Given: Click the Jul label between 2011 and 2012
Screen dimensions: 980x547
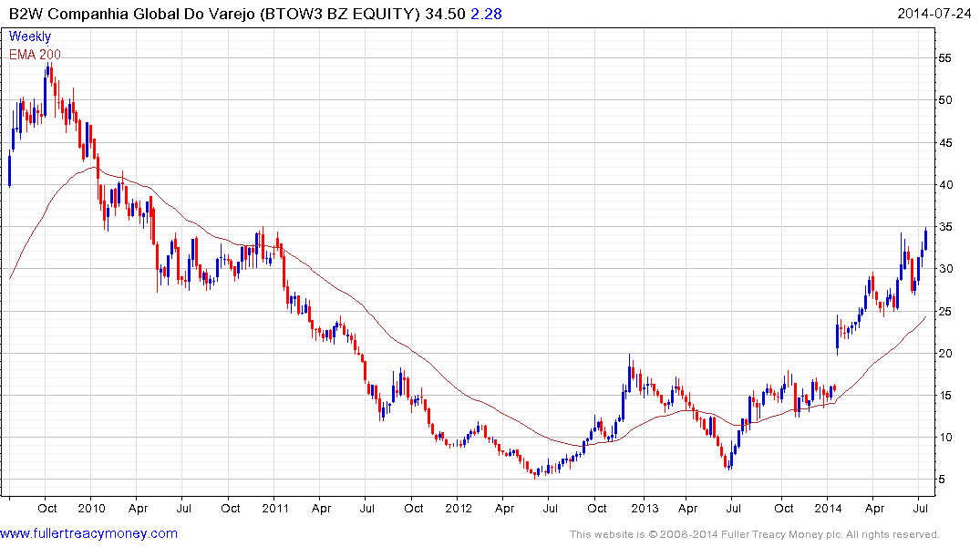Looking at the screenshot, I should pyautogui.click(x=366, y=508).
